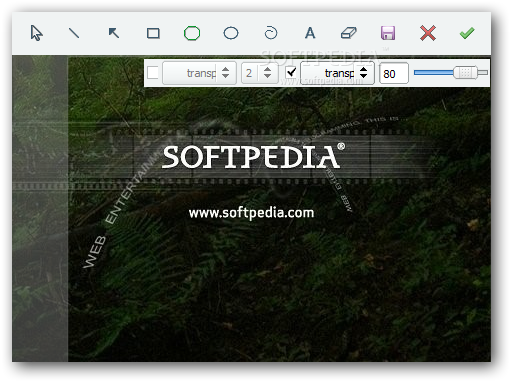This screenshot has width=511, height=382.
Task: Cancel the capture with red X
Action: click(x=428, y=33)
